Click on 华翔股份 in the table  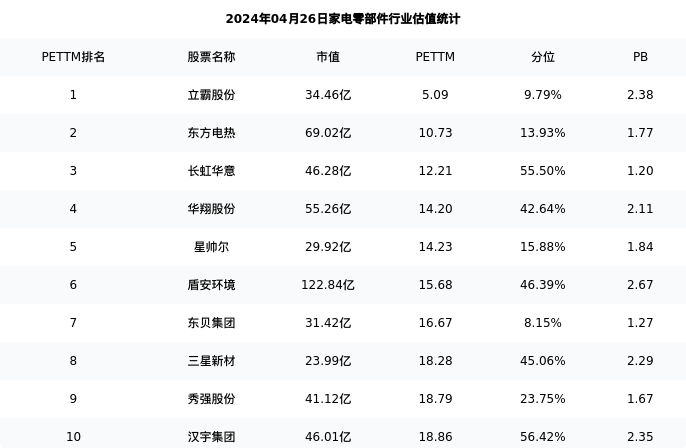point(211,209)
